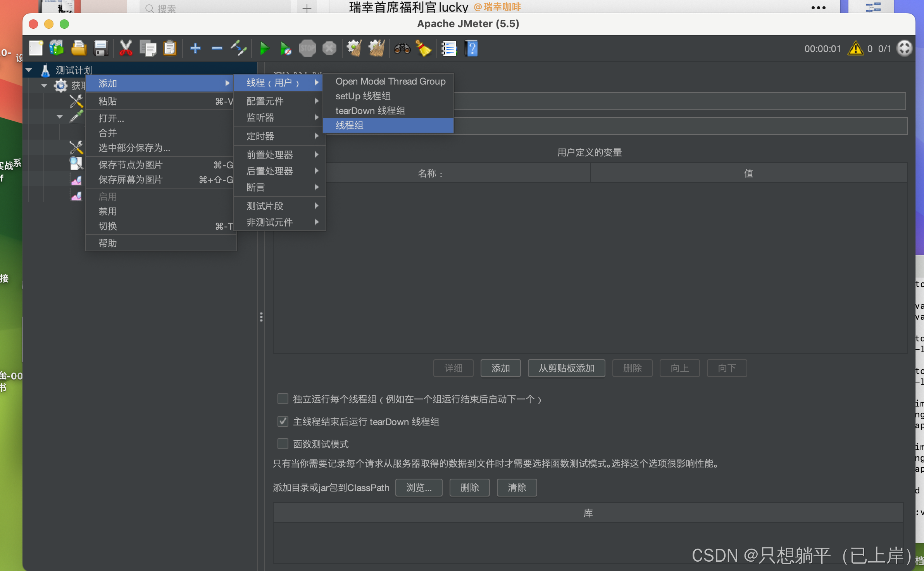
Task: Click the binoculars Search icon
Action: point(402,49)
